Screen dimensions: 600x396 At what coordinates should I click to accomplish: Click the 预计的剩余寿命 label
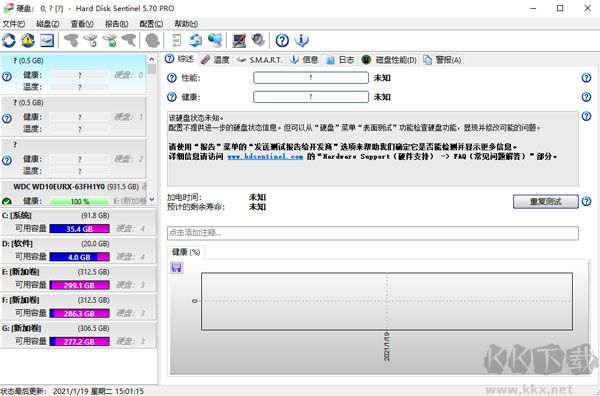tap(196, 207)
